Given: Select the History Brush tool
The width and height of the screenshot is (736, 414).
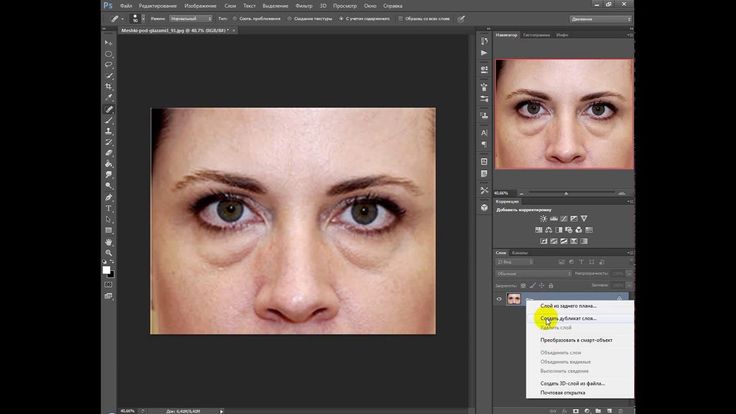Looking at the screenshot, I should [108, 142].
